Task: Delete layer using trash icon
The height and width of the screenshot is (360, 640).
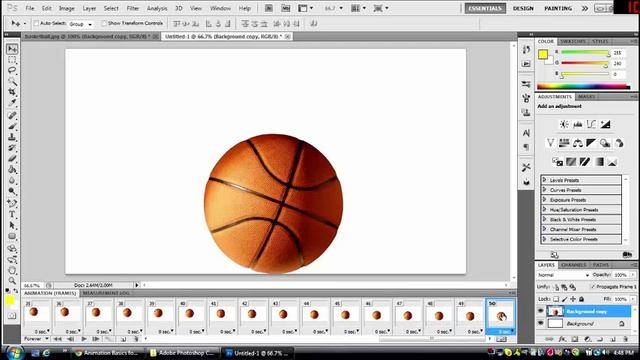Action: pos(625,339)
